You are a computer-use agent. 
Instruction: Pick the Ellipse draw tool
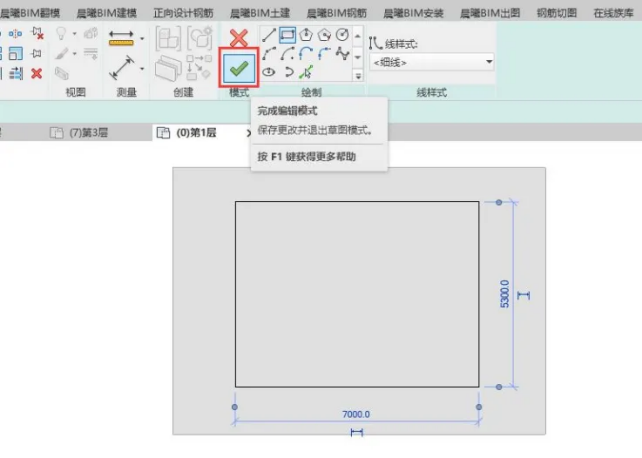[x=269, y=73]
